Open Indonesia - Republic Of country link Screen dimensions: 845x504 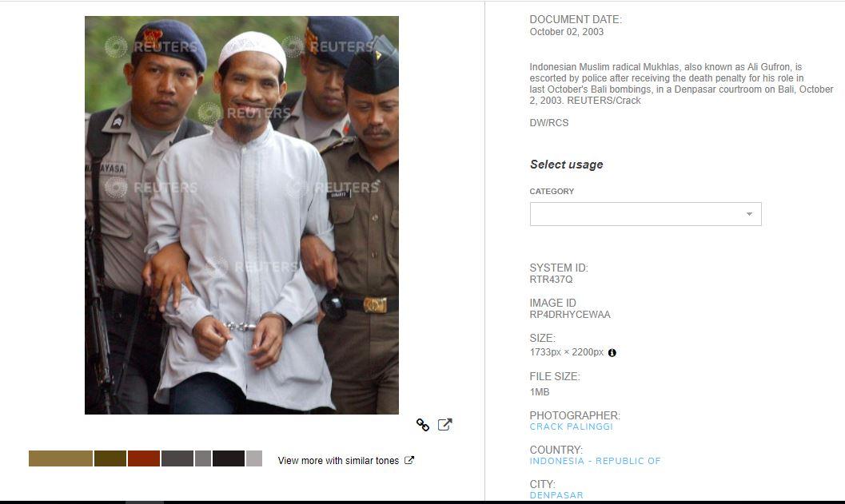595,461
